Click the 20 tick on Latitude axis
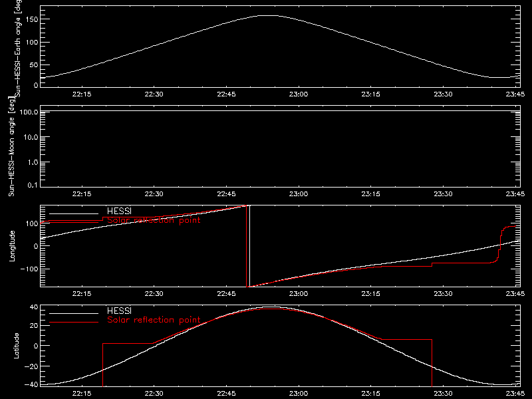532x399 pixels. click(x=34, y=326)
